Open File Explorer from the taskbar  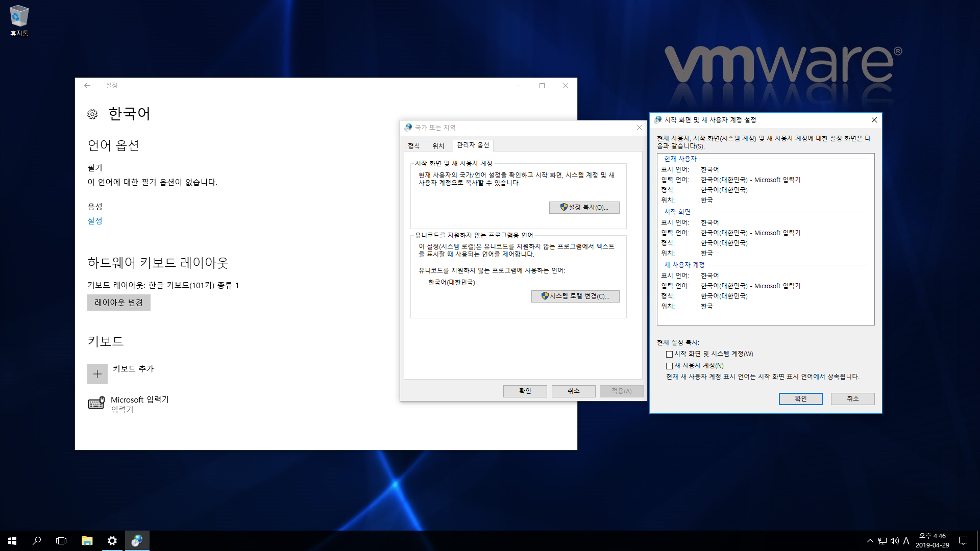tap(87, 541)
